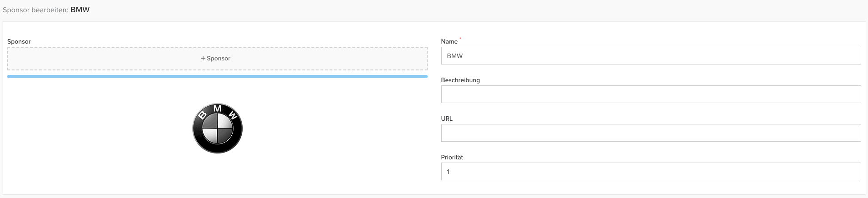
Task: Click the 'URL' field label
Action: (447, 119)
